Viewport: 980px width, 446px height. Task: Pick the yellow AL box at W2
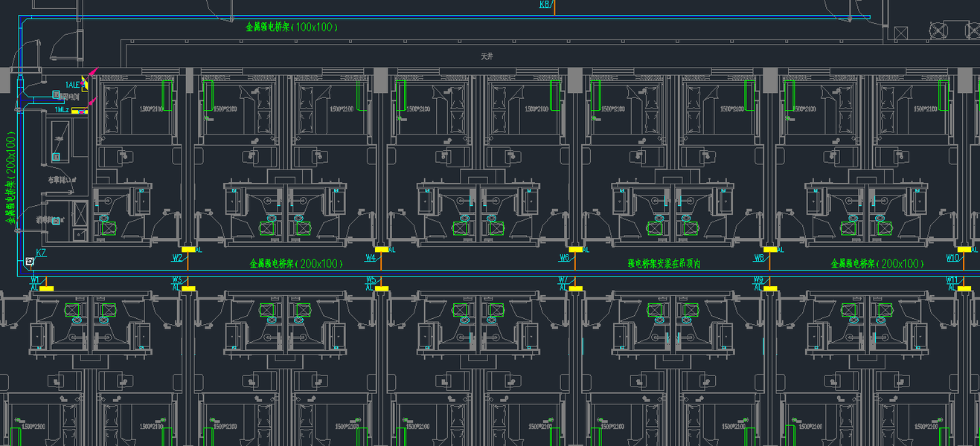pyautogui.click(x=188, y=250)
